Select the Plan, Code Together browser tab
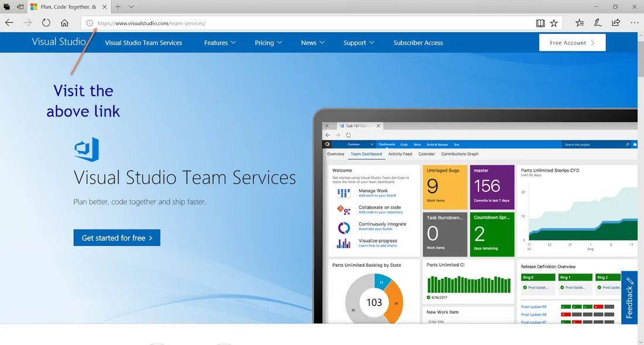The height and width of the screenshot is (345, 644). point(69,6)
